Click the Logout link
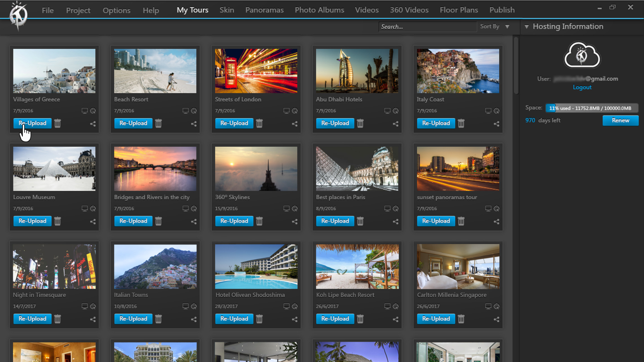The image size is (644, 362). [582, 87]
